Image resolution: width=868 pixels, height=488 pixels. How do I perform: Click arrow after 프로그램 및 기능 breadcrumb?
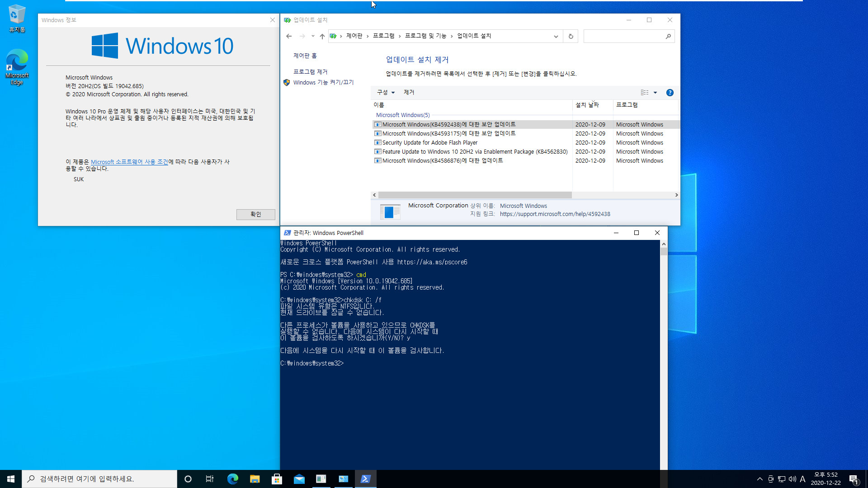pos(452,36)
